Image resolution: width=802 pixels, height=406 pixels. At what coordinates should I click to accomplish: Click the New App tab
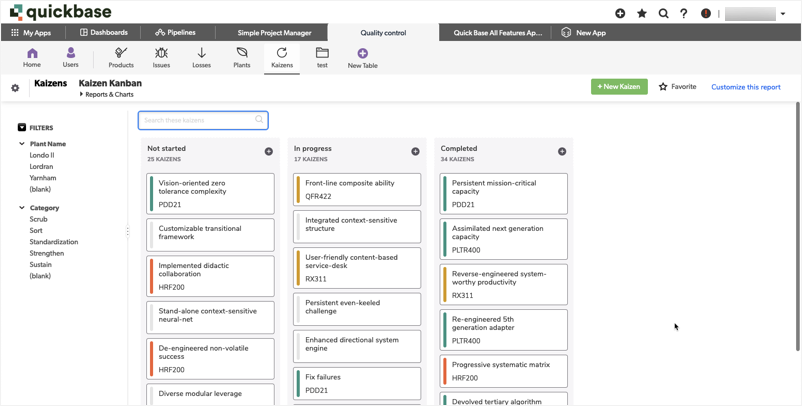click(584, 32)
